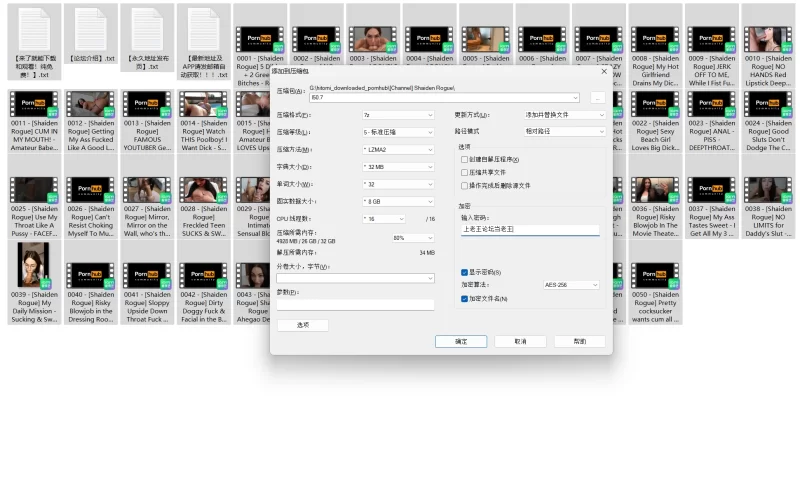Click the 取消 button
The height and width of the screenshot is (479, 800).
point(520,341)
